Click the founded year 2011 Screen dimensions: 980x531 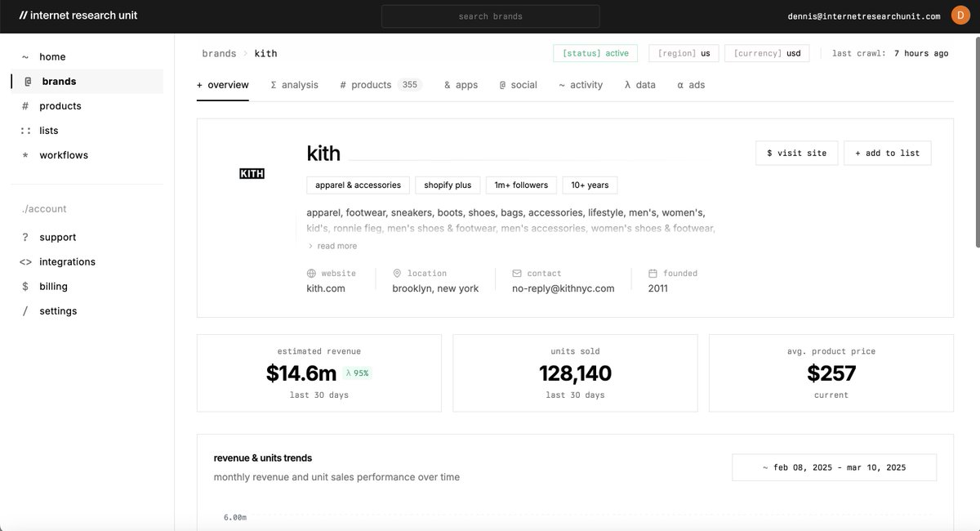(658, 288)
